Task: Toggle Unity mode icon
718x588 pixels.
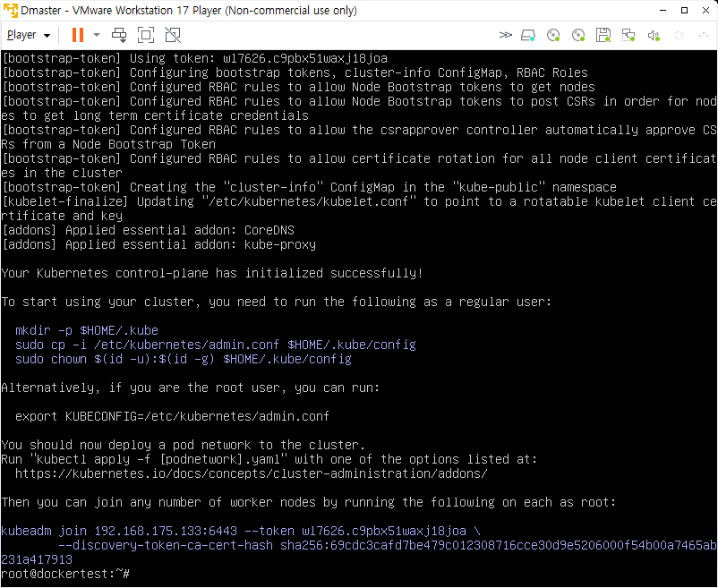Action: coord(173,35)
